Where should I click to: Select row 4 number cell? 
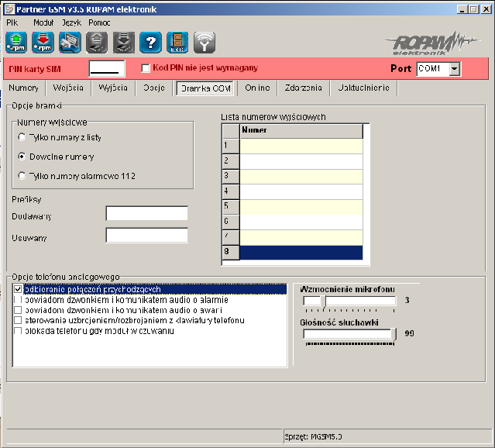point(301,191)
